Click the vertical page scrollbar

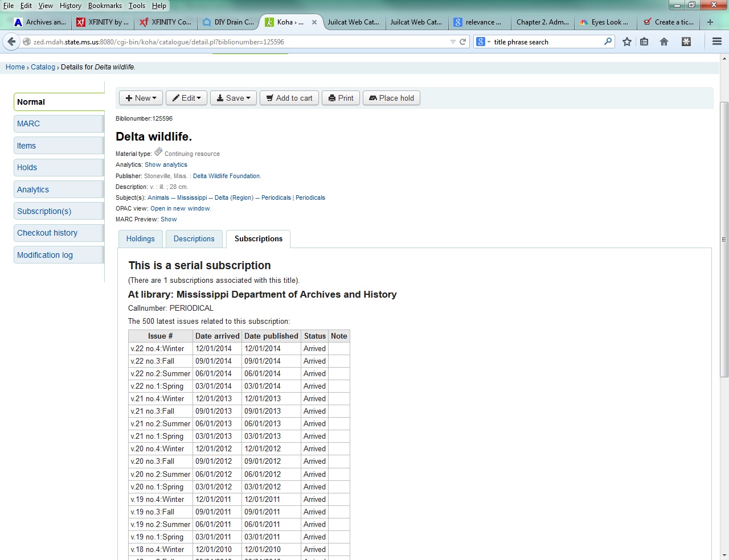[x=724, y=239]
